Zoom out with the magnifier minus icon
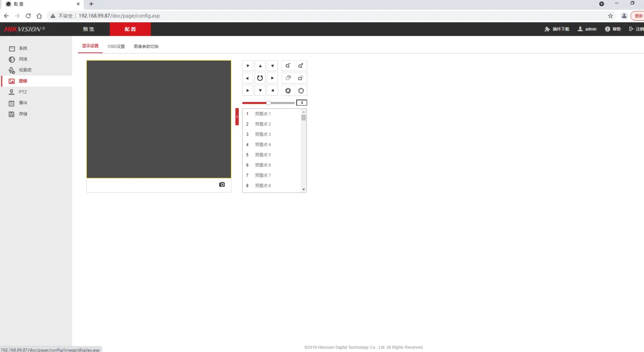644x352 pixels. tap(288, 66)
